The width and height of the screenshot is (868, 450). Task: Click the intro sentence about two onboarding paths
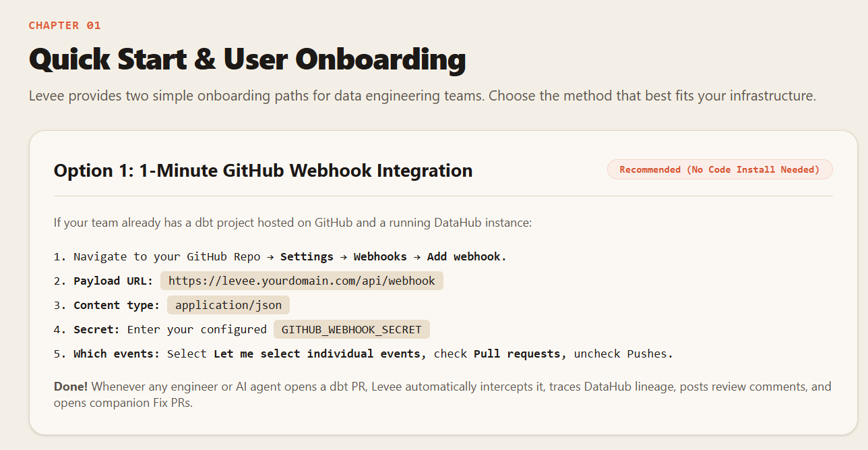coord(423,96)
